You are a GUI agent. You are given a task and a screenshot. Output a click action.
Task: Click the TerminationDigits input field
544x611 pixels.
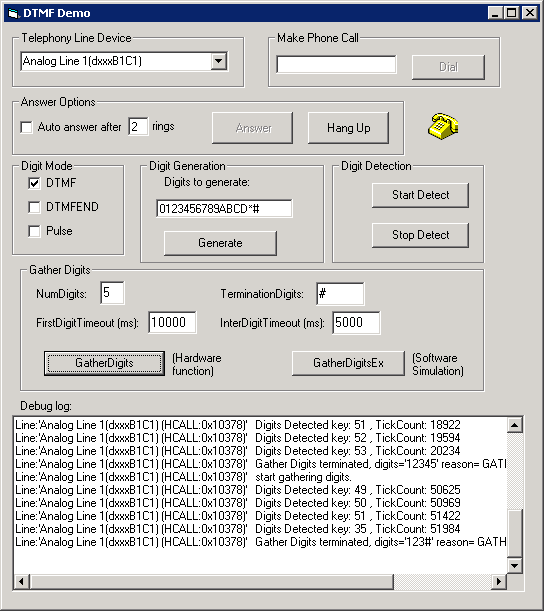click(340, 293)
